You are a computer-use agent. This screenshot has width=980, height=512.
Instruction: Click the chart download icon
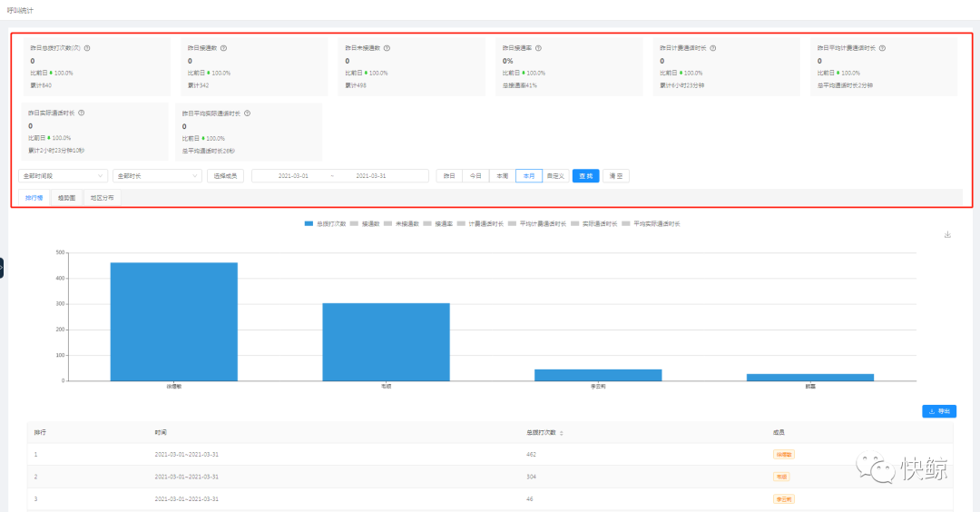point(947,234)
